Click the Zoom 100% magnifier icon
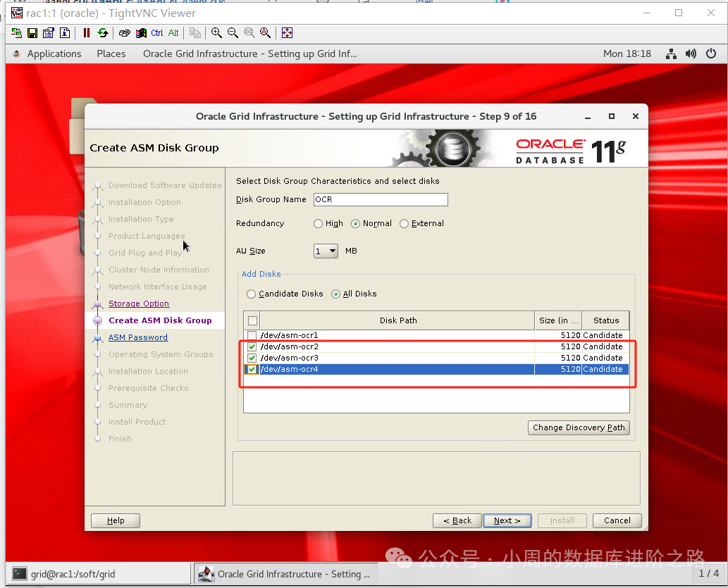This screenshot has width=728, height=588. 249,33
